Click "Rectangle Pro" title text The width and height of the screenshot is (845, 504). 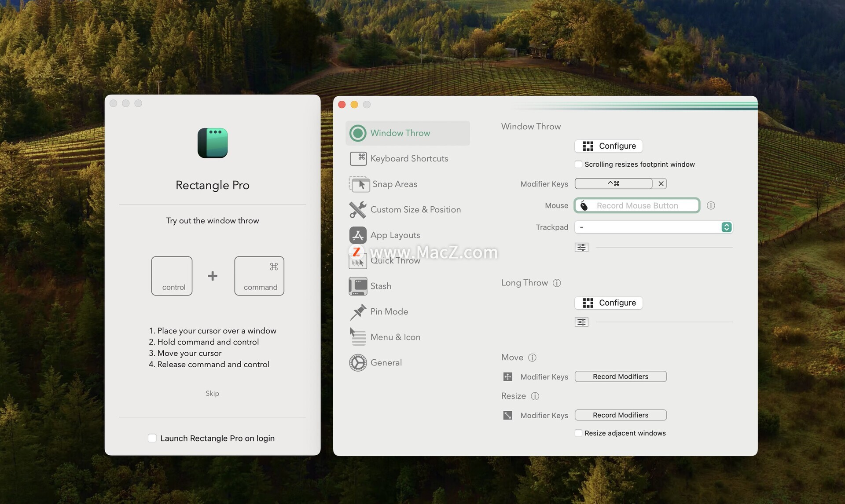pyautogui.click(x=212, y=185)
